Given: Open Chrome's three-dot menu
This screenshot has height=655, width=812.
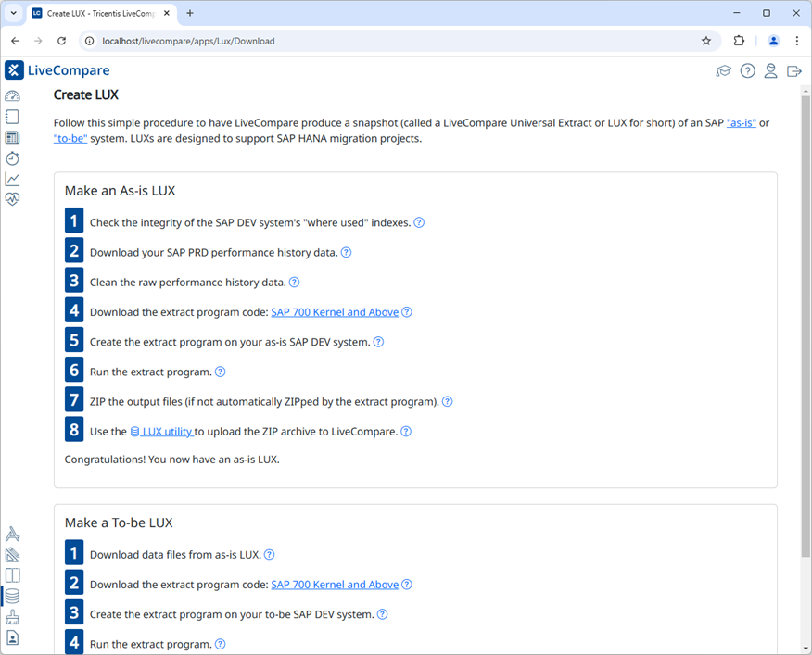Looking at the screenshot, I should 797,41.
